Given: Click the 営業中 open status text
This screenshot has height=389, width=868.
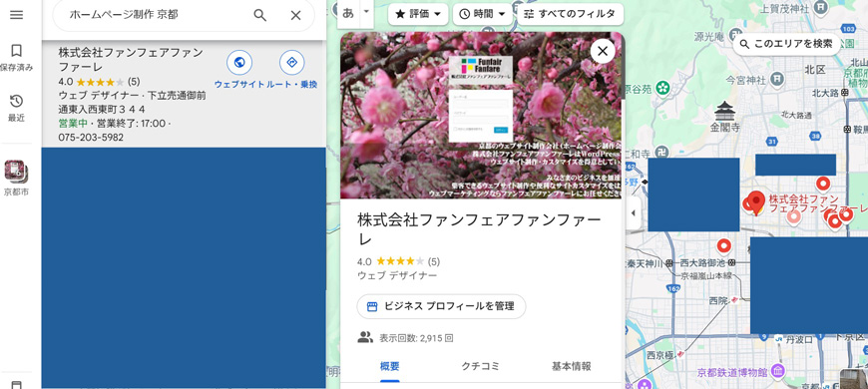Looking at the screenshot, I should pyautogui.click(x=73, y=124).
